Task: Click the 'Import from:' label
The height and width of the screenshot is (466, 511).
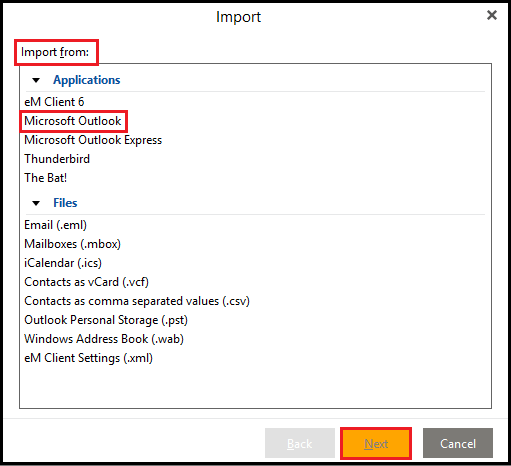Action: [55, 52]
